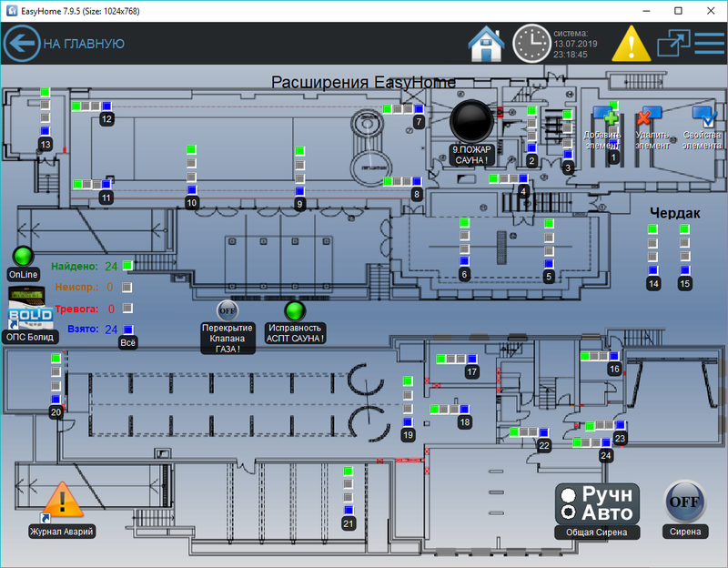Open Свойства элемента icon
Image resolution: width=728 pixels, height=568 pixels.
click(x=703, y=116)
